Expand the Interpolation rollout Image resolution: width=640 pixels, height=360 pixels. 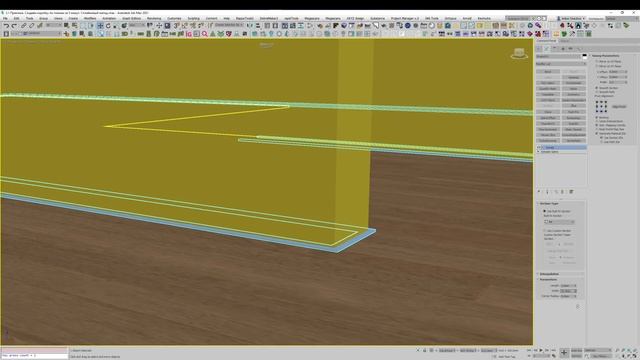[549, 274]
